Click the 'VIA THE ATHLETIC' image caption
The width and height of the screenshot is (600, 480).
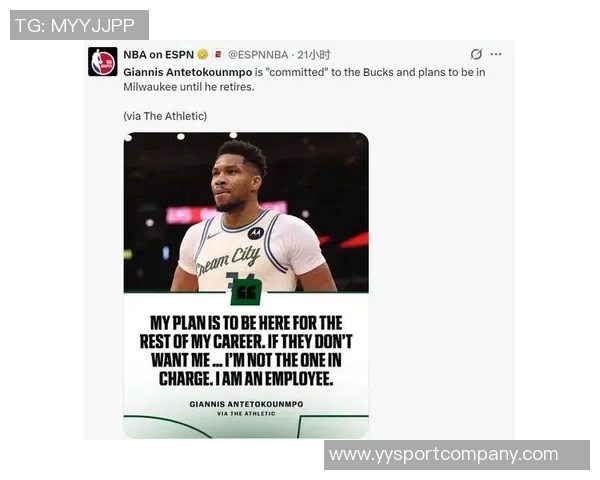click(x=246, y=414)
